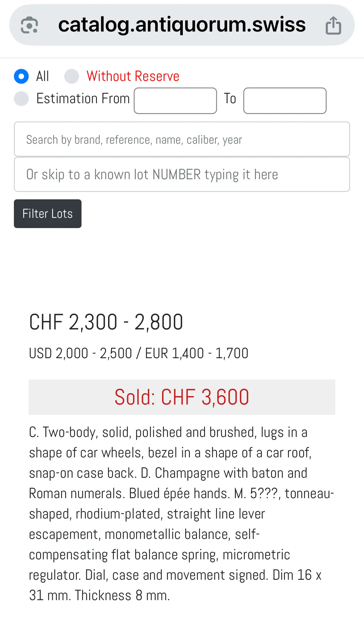Focus the Estimation From minimum input
Screen dimensions: 364x619
pyautogui.click(x=175, y=101)
